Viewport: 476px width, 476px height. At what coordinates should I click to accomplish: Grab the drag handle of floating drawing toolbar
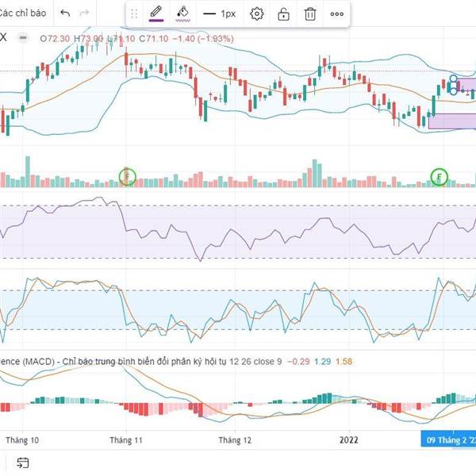pos(134,13)
